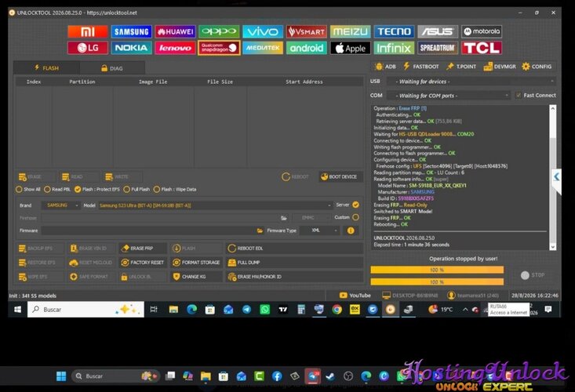Image resolution: width=575 pixels, height=392 pixels.
Task: Open the Model dropdown for S23 Ultra
Action: point(215,205)
